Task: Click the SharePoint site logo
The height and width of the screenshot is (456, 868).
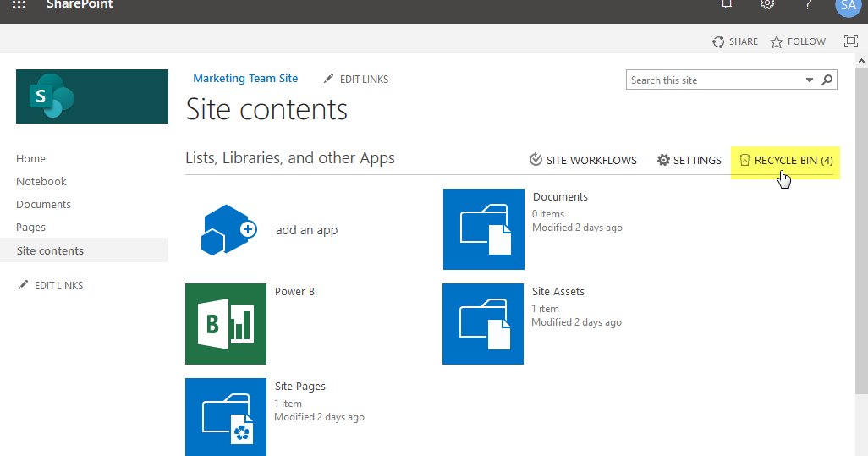Action: tap(92, 96)
